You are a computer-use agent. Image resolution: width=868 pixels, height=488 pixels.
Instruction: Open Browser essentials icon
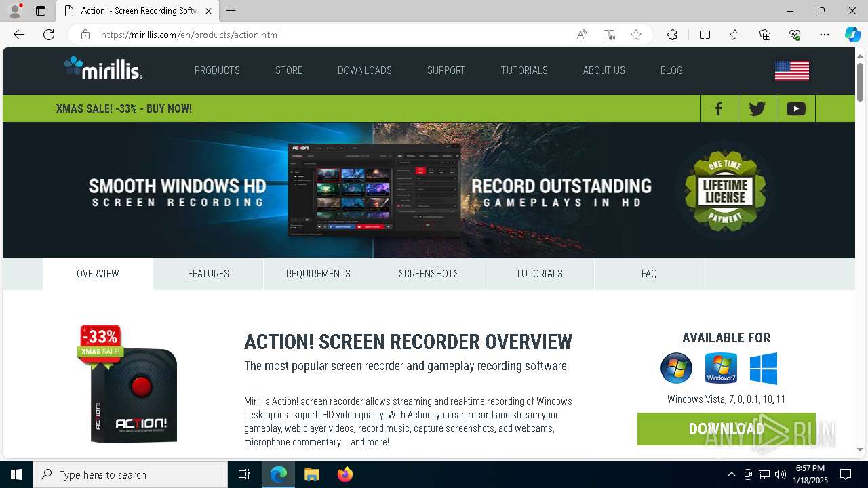point(795,35)
